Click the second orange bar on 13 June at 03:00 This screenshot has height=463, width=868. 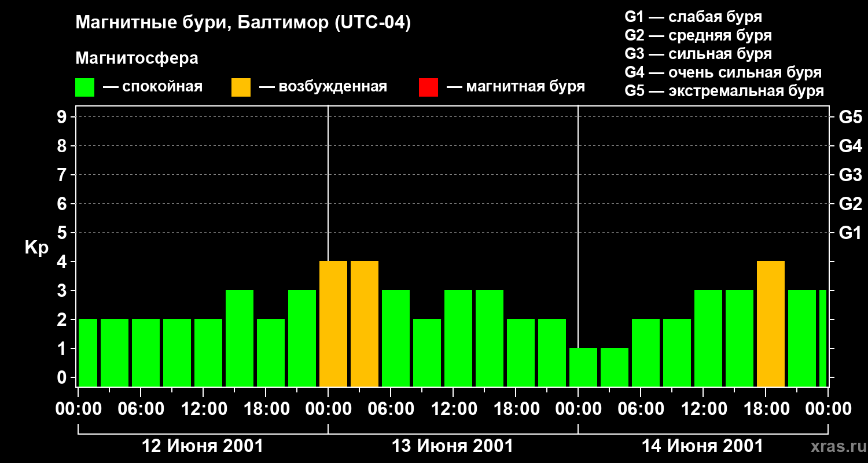[365, 324]
